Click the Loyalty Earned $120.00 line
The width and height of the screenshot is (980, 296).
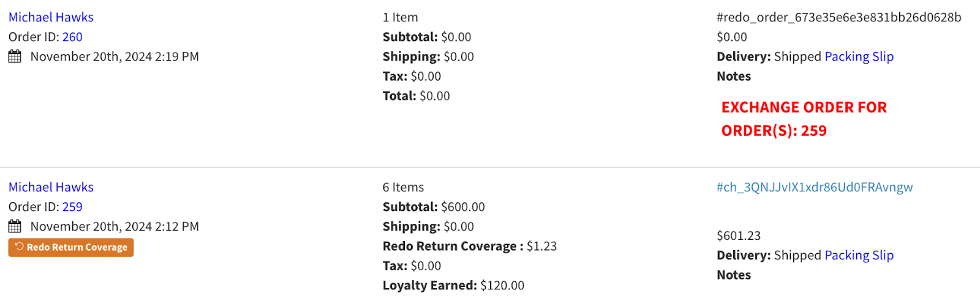[x=453, y=286]
